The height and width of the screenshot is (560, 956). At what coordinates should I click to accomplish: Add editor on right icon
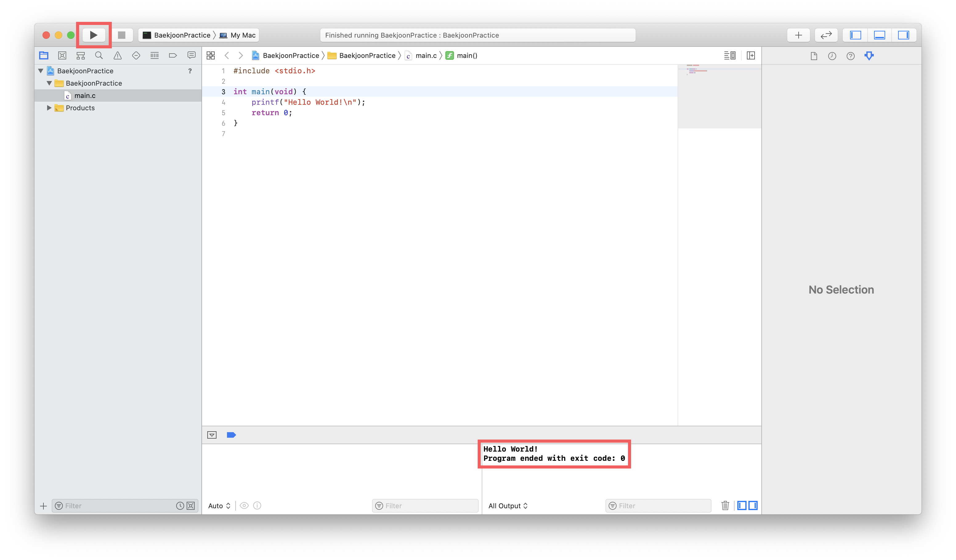(x=750, y=55)
